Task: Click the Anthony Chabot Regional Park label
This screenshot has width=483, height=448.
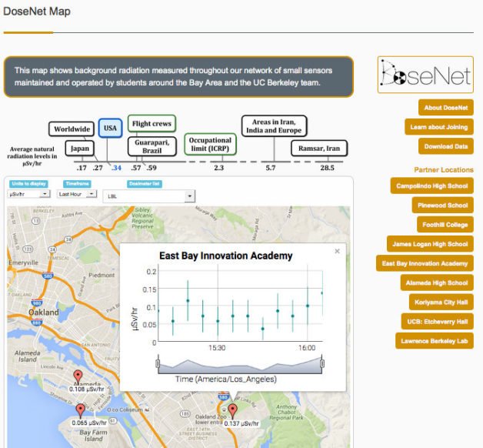Action: (x=286, y=413)
